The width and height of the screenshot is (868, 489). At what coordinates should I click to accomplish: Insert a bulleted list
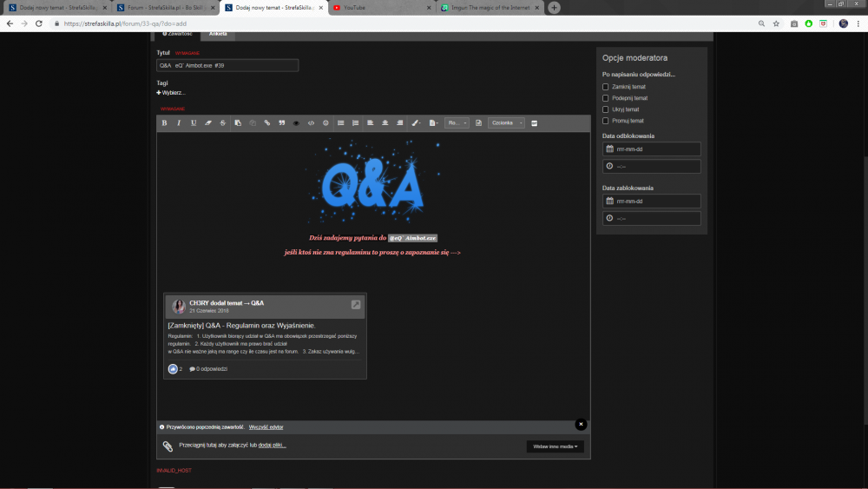(340, 123)
